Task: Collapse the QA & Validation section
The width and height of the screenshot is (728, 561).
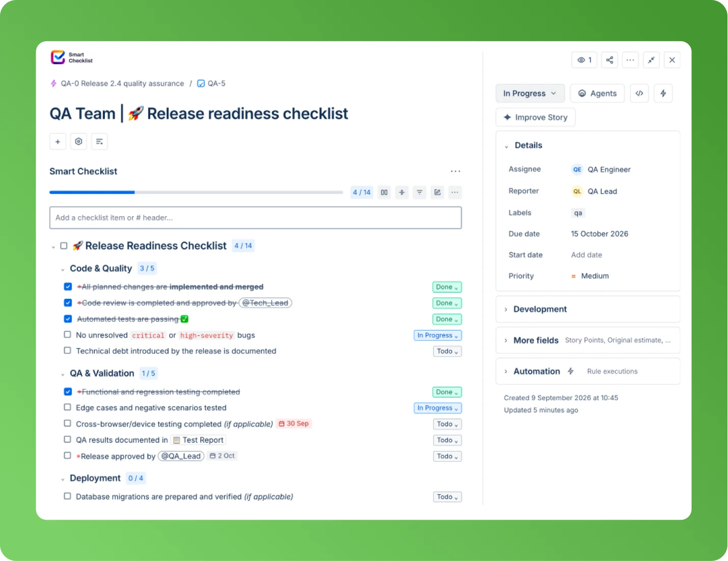Action: (x=63, y=374)
